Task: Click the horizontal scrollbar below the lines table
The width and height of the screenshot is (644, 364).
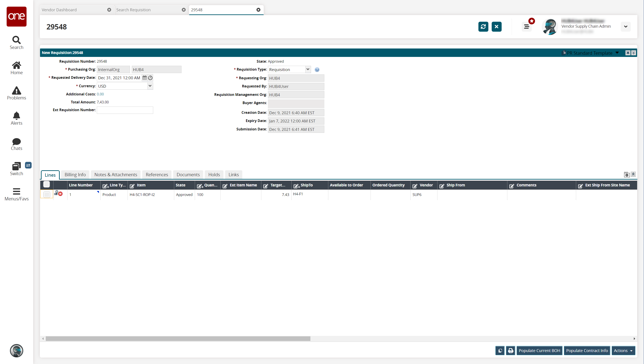Action: 178,339
